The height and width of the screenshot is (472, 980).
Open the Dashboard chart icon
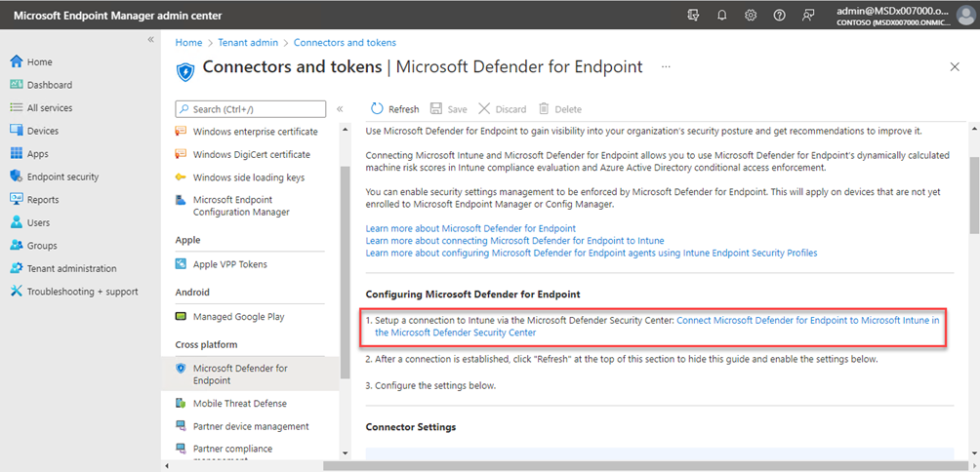(17, 84)
